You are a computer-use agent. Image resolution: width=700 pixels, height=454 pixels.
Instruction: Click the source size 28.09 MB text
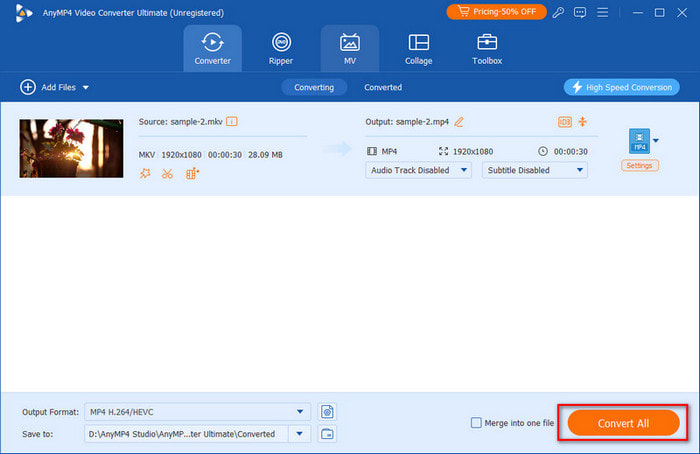pyautogui.click(x=265, y=155)
